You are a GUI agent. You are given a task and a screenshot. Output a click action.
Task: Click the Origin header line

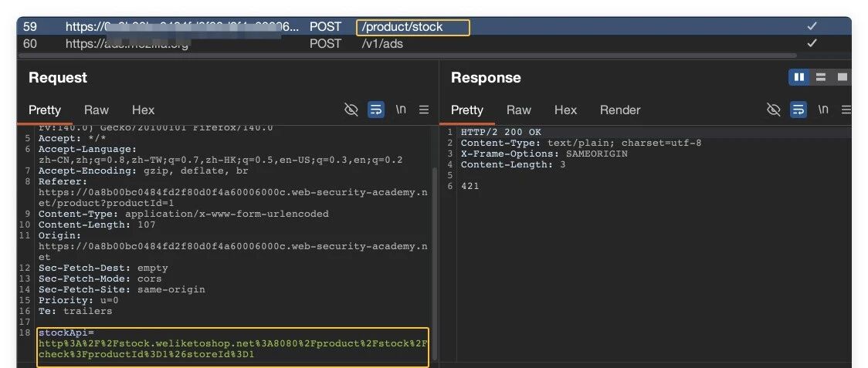pyautogui.click(x=232, y=245)
